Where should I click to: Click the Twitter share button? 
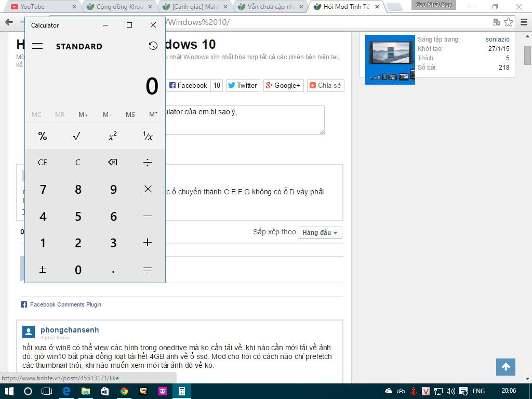point(243,86)
